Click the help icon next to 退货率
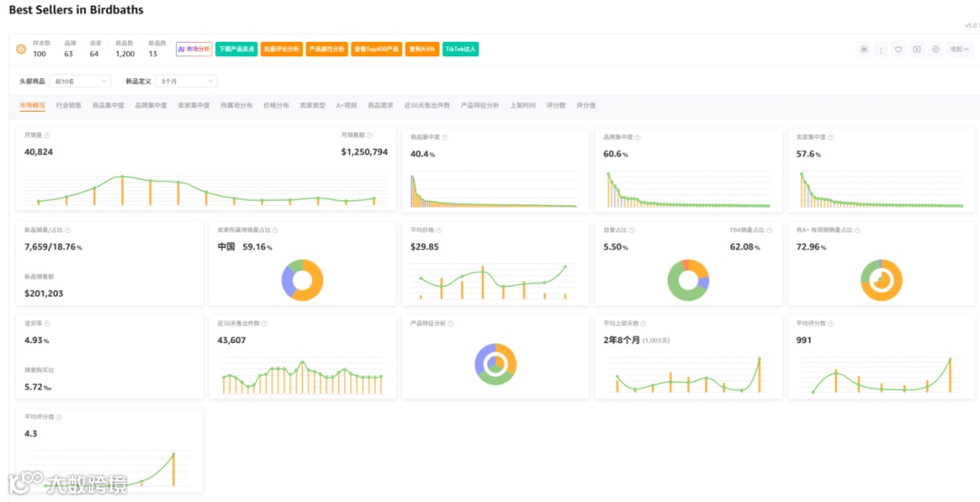The image size is (980, 502). 47,323
